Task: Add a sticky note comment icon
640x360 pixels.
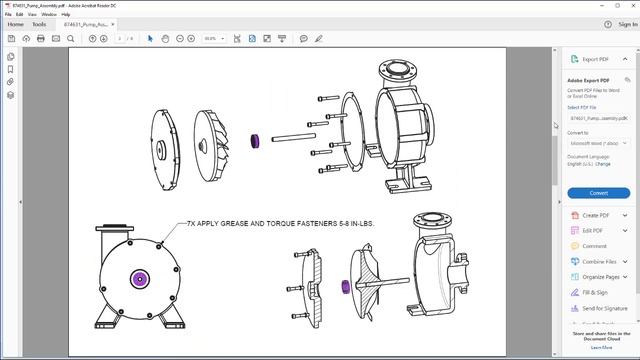Action: [x=304, y=39]
